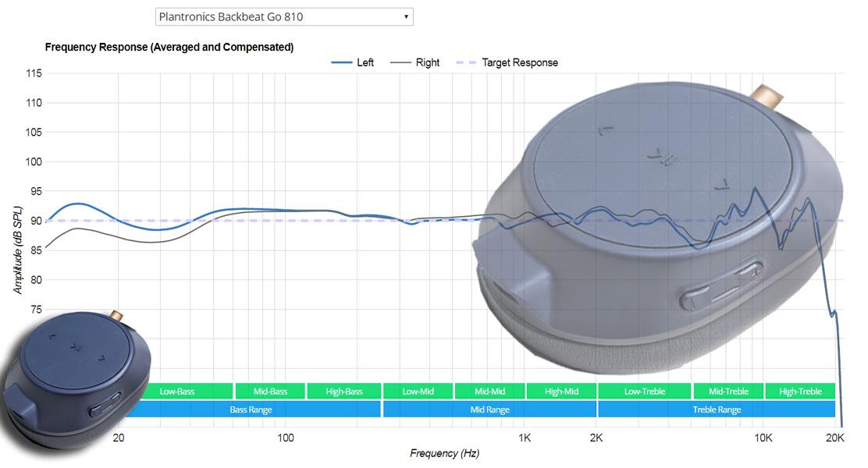
Task: Click the 1K frequency tick label
Action: pos(525,438)
